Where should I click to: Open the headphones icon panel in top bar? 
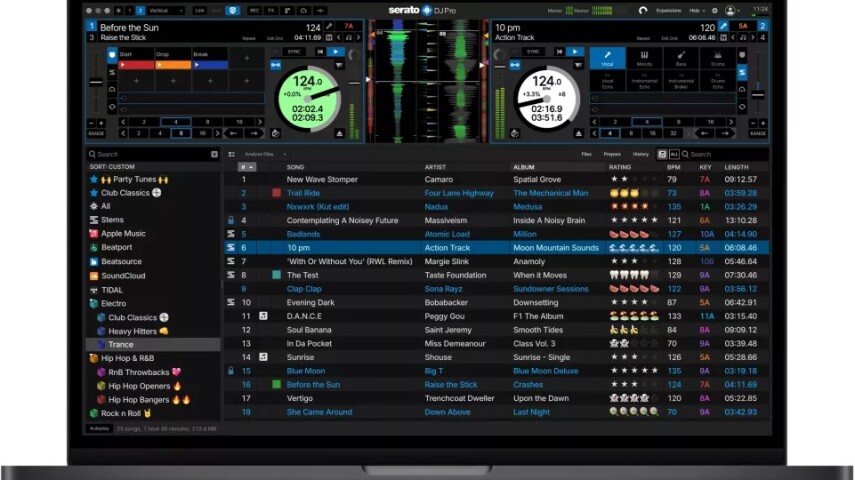(304, 10)
